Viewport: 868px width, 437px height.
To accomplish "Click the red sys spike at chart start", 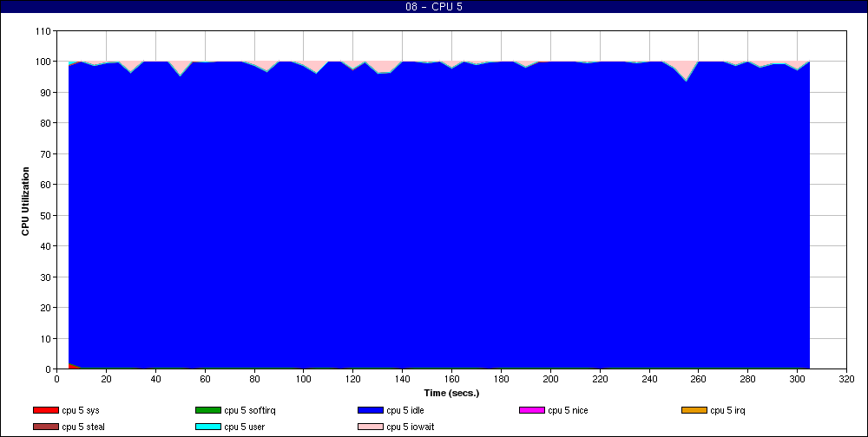I will (x=71, y=366).
